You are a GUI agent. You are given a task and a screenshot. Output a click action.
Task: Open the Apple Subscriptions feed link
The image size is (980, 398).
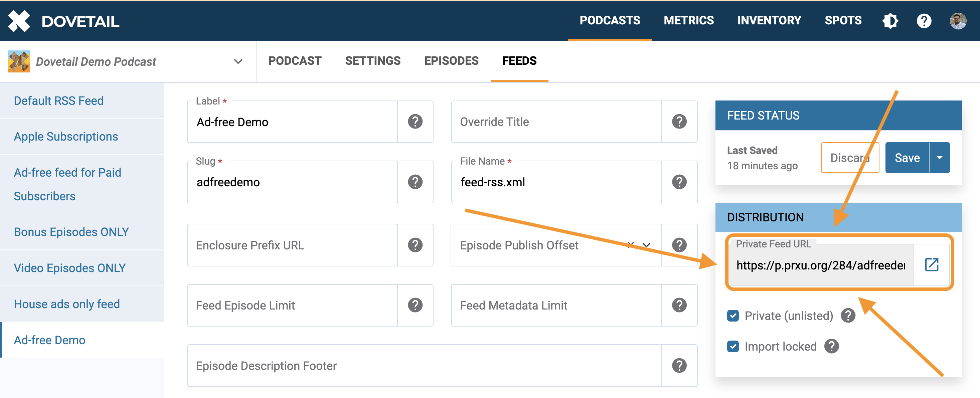[x=66, y=137]
